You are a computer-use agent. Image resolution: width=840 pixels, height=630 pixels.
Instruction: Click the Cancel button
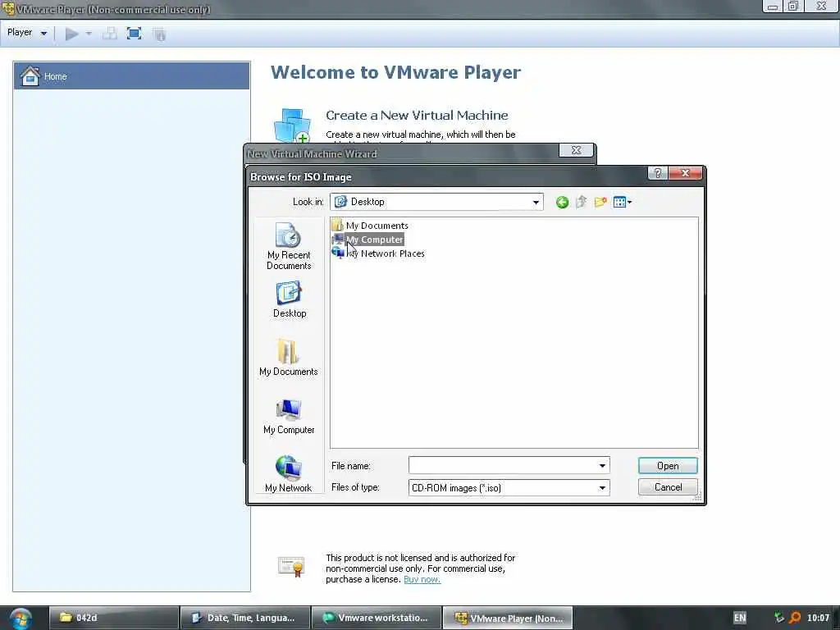668,487
